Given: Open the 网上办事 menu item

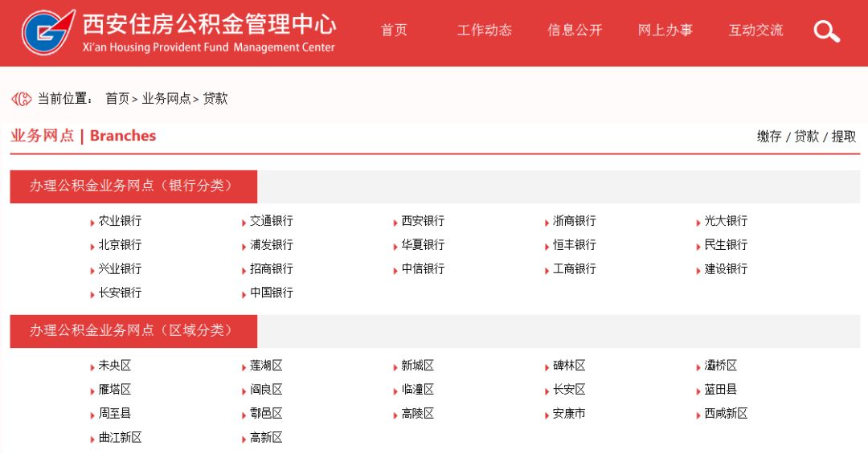Looking at the screenshot, I should [x=665, y=30].
